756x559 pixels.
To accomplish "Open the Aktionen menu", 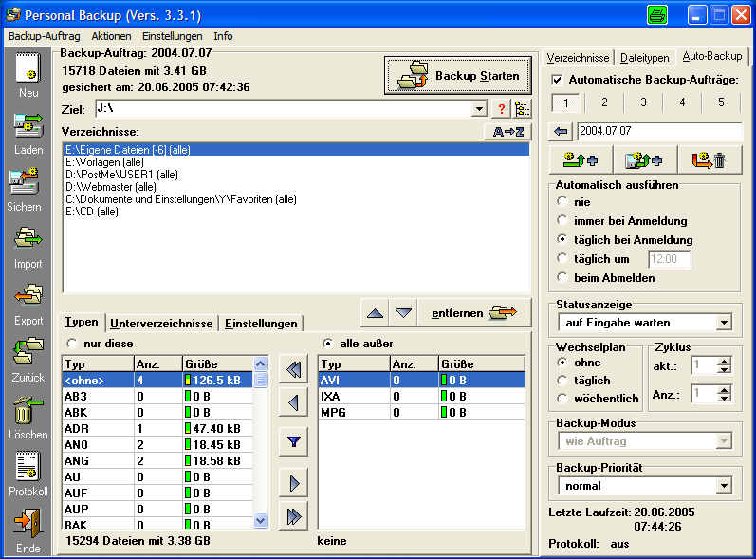I will [x=111, y=36].
